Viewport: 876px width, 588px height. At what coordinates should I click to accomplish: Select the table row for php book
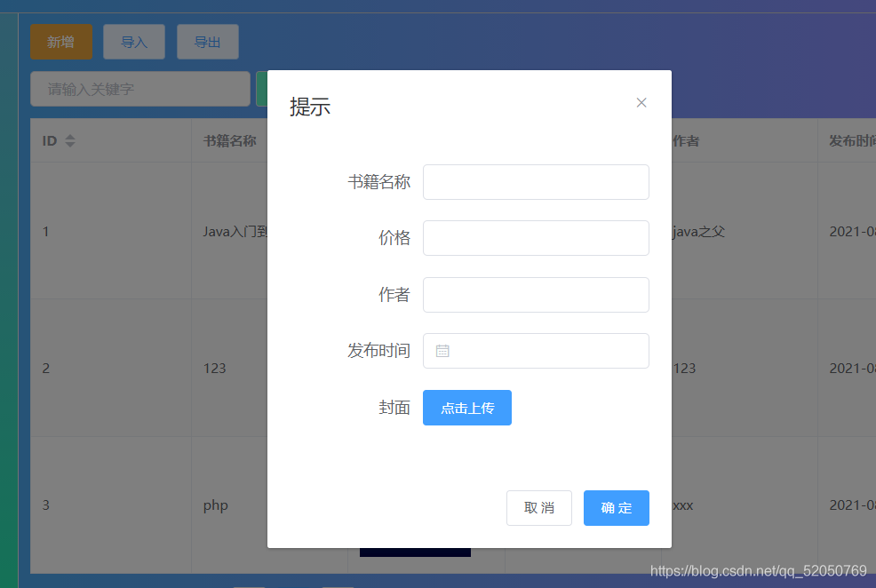(x=115, y=505)
